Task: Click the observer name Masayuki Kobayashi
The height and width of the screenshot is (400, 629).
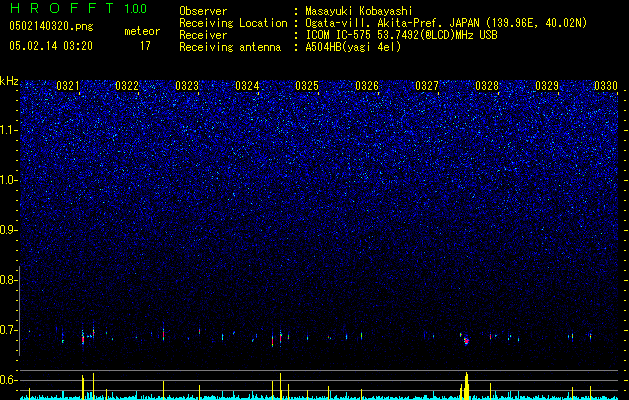Action: pos(358,11)
